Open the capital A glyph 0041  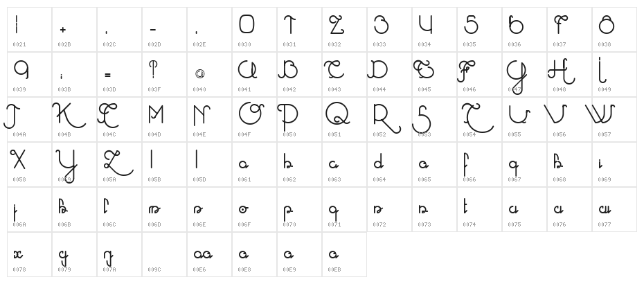click(254, 74)
